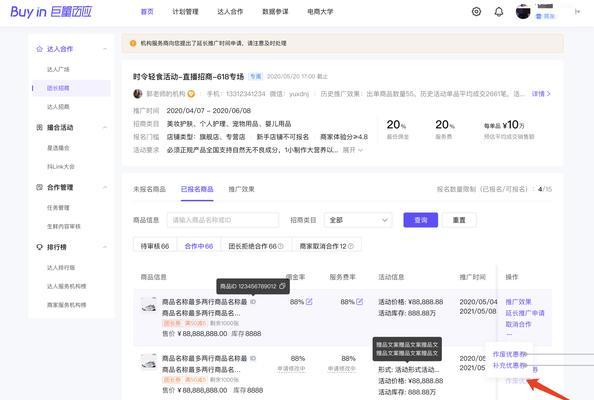Open 团长招商 in the sidebar
594x400 pixels.
58,88
